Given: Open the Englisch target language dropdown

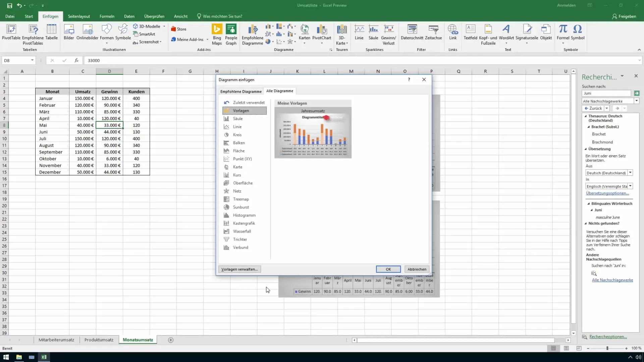Looking at the screenshot, I should point(630,186).
